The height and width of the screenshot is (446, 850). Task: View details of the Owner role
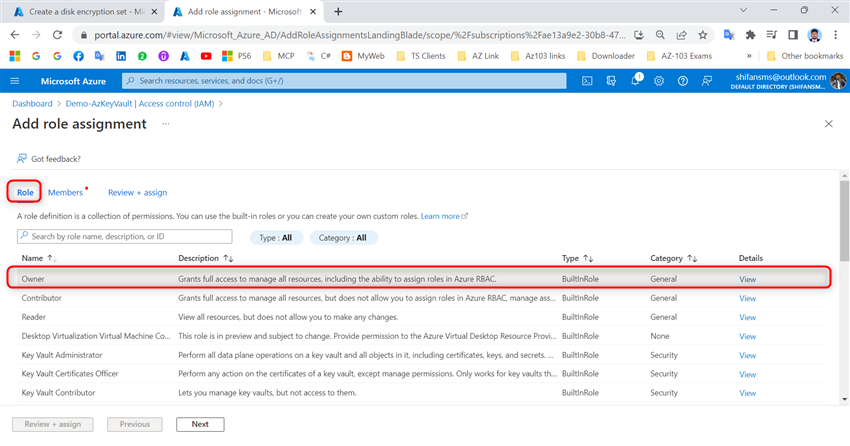click(747, 280)
